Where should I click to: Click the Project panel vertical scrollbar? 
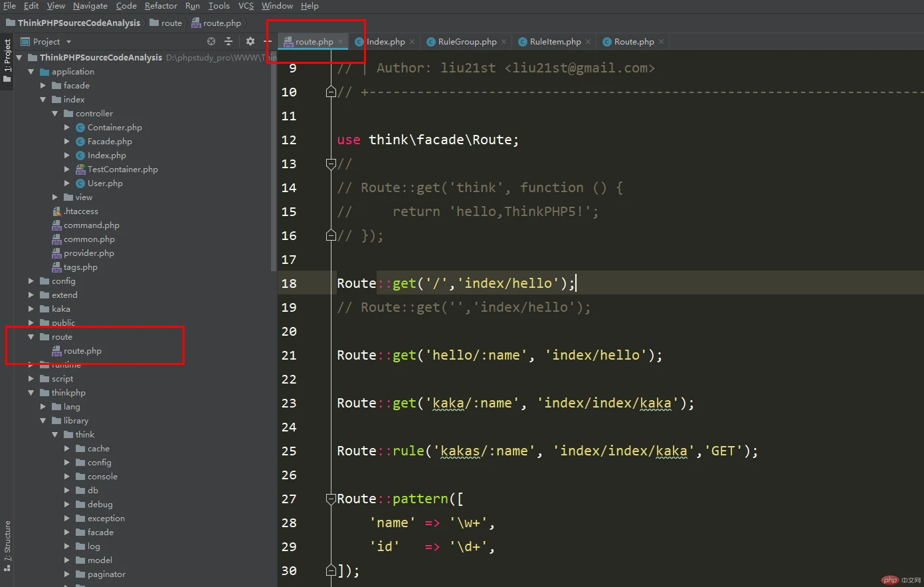tap(273, 166)
